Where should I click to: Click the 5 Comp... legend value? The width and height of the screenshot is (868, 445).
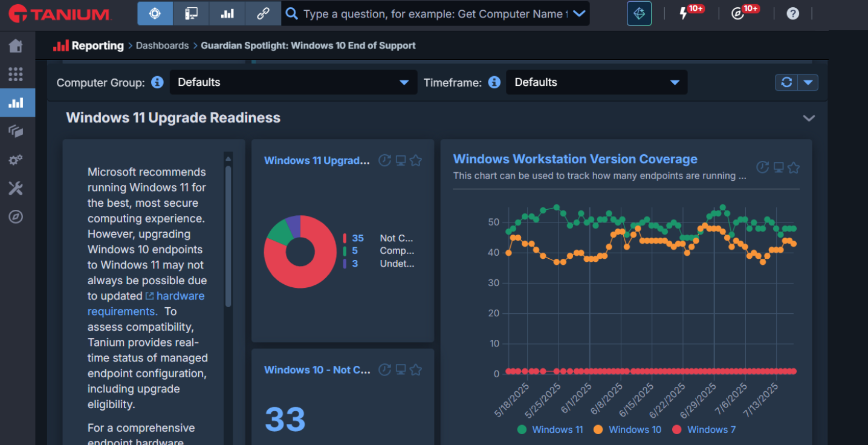tap(355, 251)
